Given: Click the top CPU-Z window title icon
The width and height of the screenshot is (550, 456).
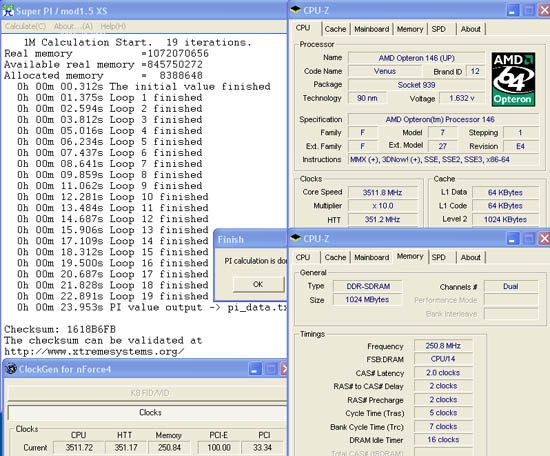Looking at the screenshot, I should pos(296,10).
